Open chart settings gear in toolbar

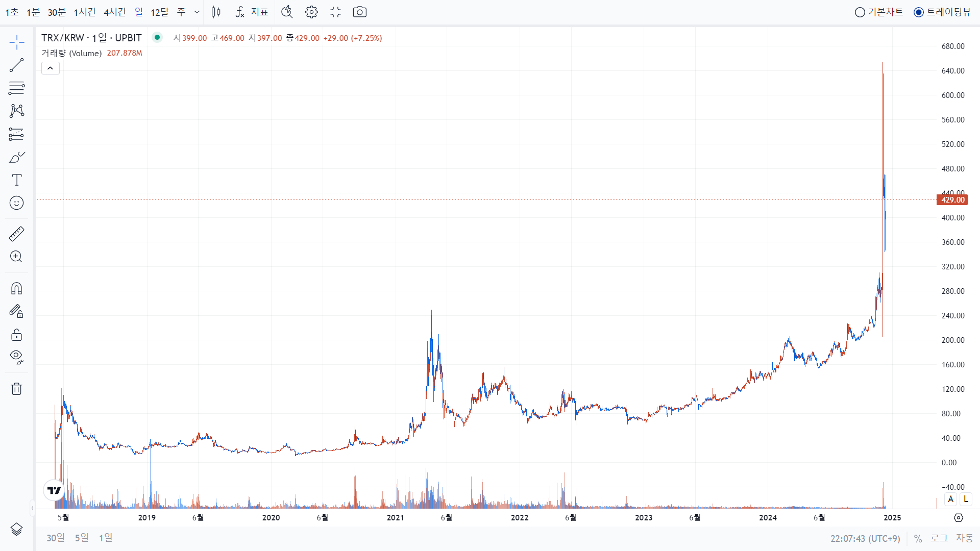pos(311,12)
